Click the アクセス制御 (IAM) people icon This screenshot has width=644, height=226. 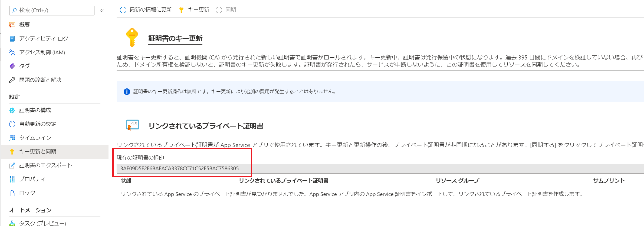12,52
